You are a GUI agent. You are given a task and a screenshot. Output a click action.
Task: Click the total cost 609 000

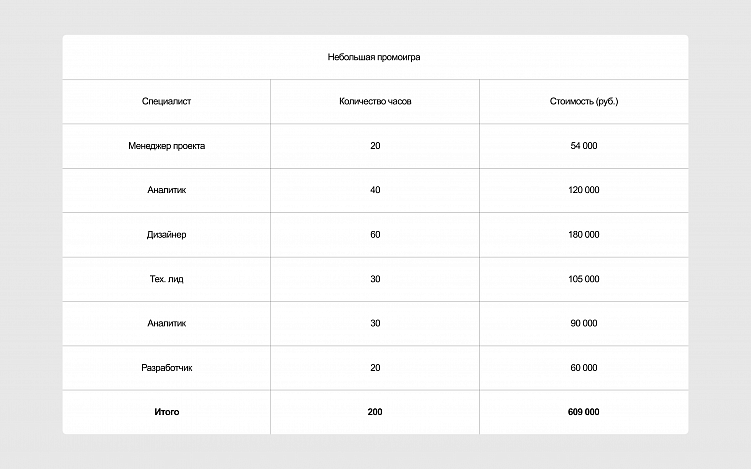tap(584, 412)
